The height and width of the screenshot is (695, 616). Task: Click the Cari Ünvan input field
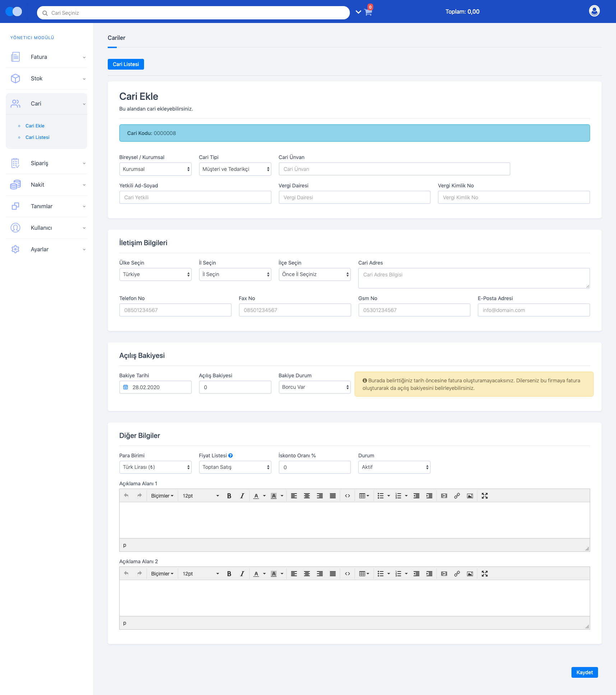394,169
